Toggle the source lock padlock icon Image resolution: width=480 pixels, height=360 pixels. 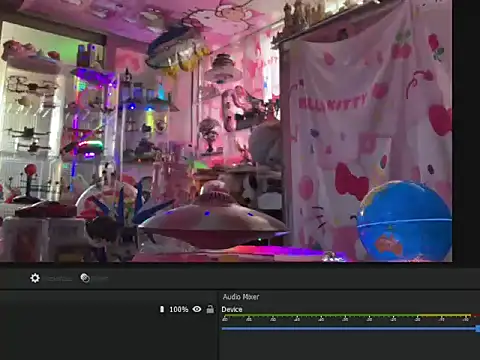(210, 309)
